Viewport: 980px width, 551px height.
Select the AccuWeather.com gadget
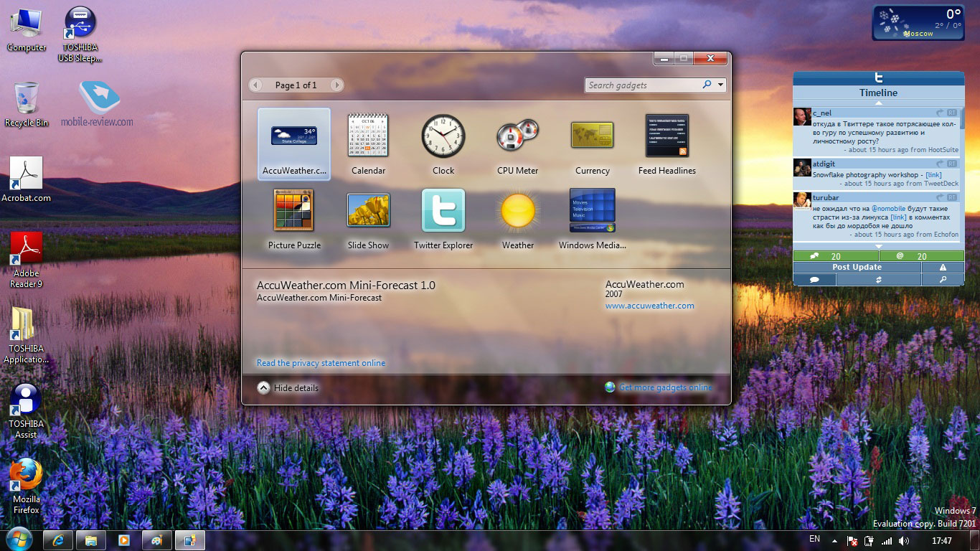(294, 144)
